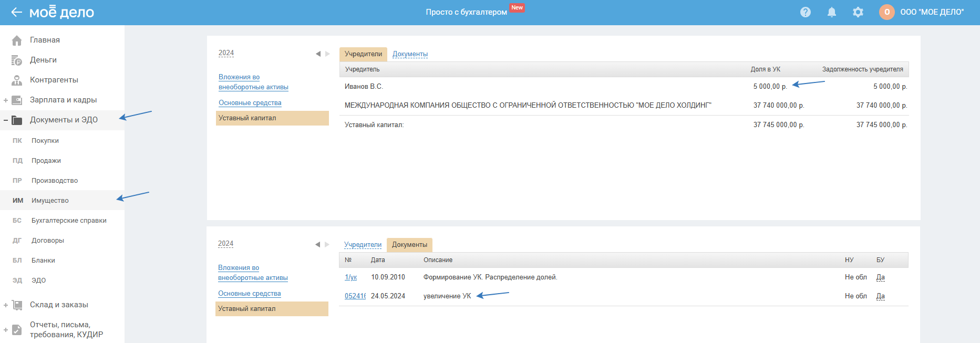Viewport: 980px width, 343px height.
Task: Click the Главная home icon
Action: pyautogui.click(x=17, y=40)
